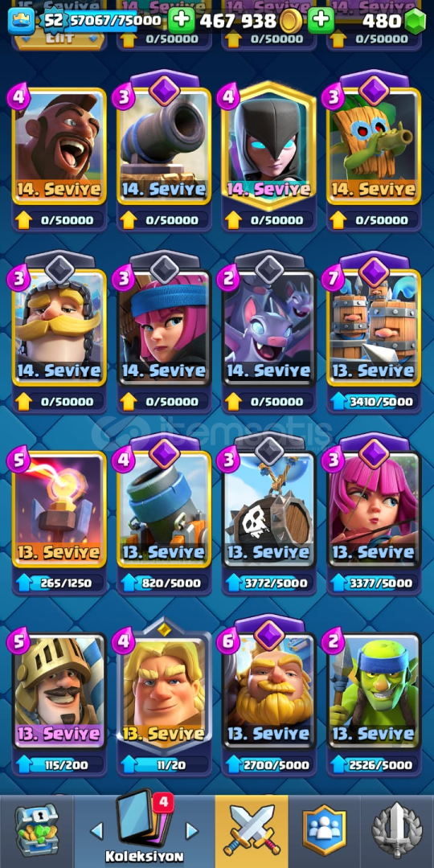Viewport: 434px width, 868px height.
Task: Select the Hog Rider card
Action: pos(59,145)
